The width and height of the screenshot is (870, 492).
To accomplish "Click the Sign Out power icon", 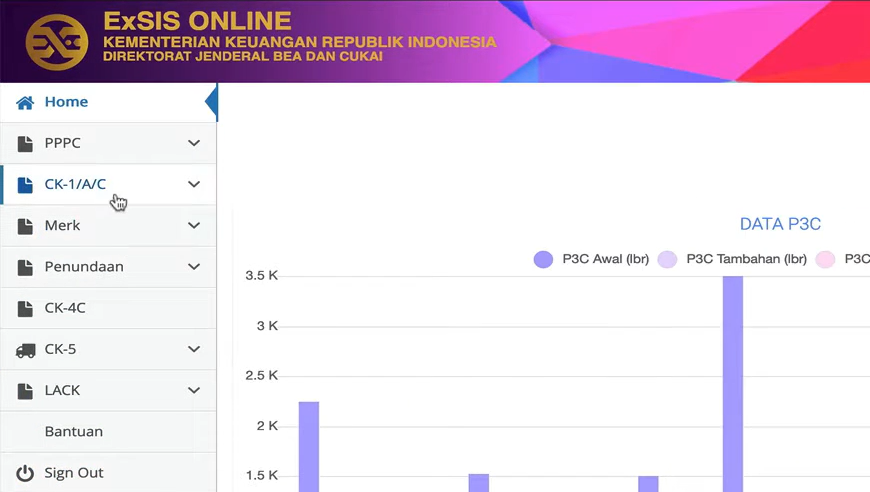I will (x=25, y=473).
